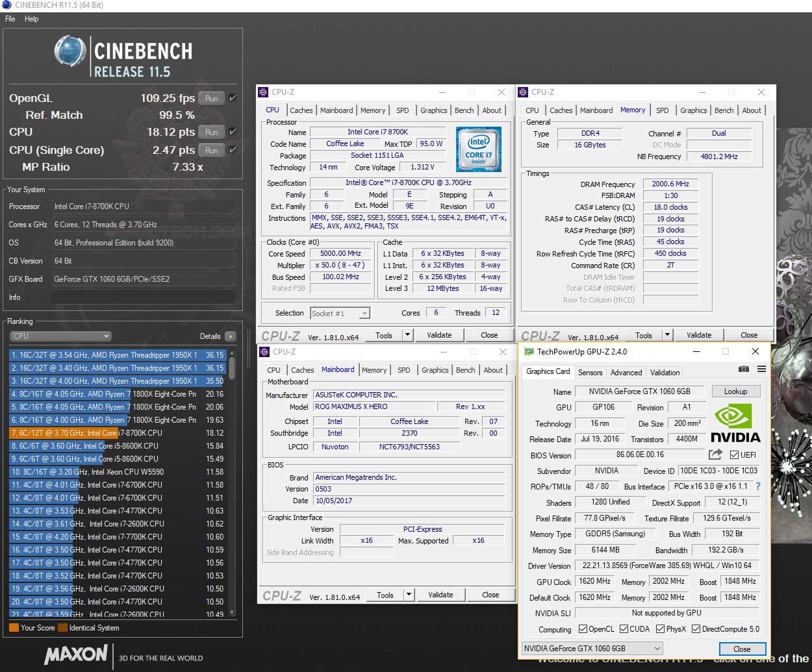Run the CPU benchmark
812x672 pixels.
tap(212, 132)
